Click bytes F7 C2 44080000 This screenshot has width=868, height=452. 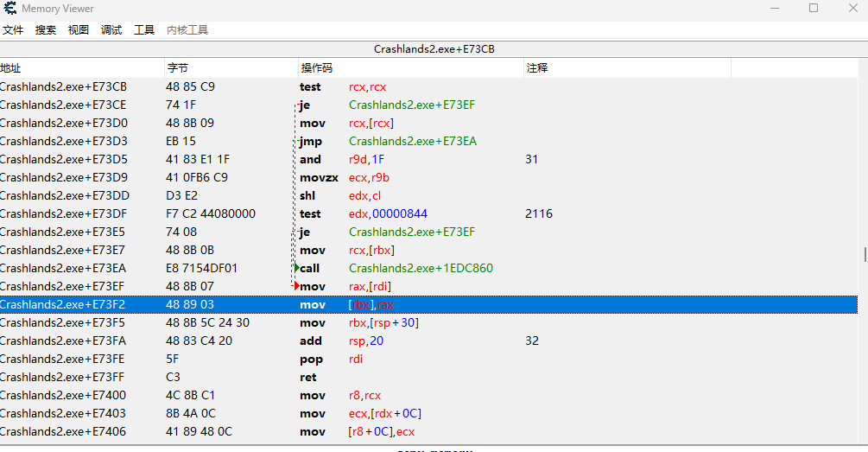[x=211, y=213]
